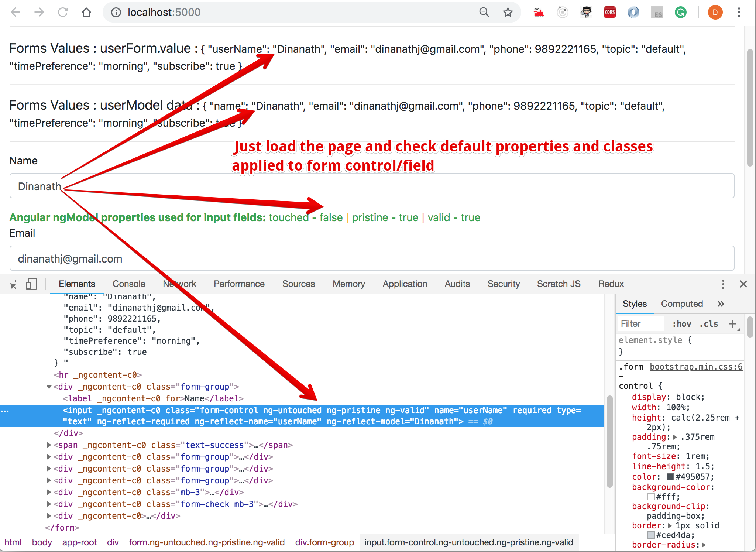Toggle the .cls class editor
This screenshot has height=552, width=756.
[x=709, y=324]
